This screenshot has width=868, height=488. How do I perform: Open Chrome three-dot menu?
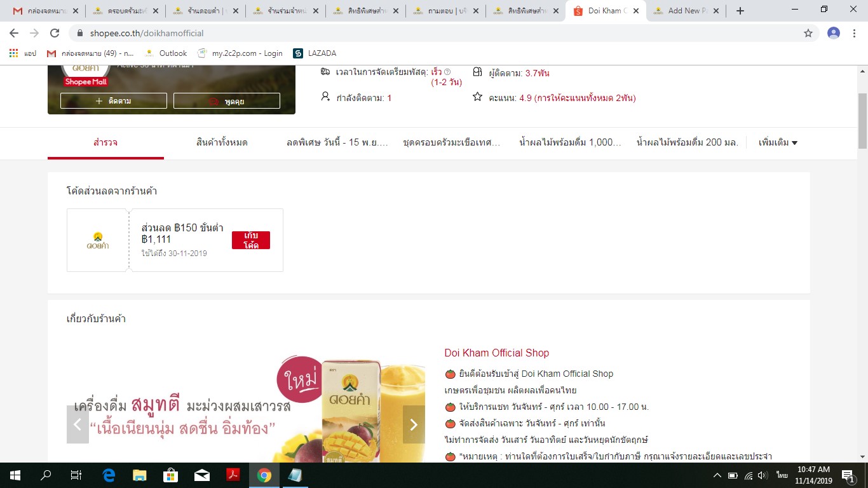tap(855, 33)
